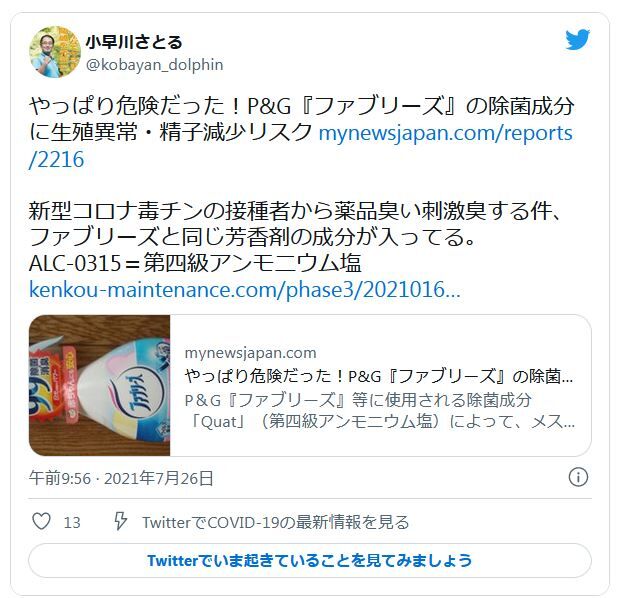The image size is (620, 598).
Task: Click the card description mentioning Quat
Action: click(x=379, y=411)
